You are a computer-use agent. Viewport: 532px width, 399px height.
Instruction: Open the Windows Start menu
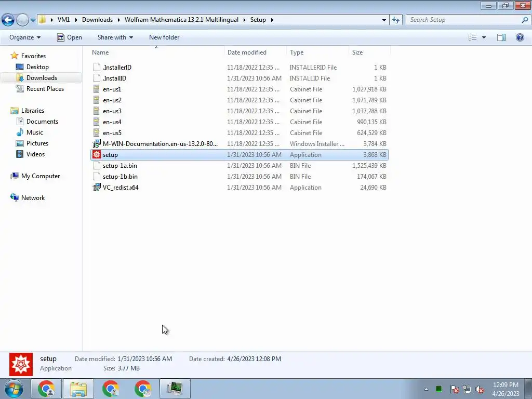(14, 389)
